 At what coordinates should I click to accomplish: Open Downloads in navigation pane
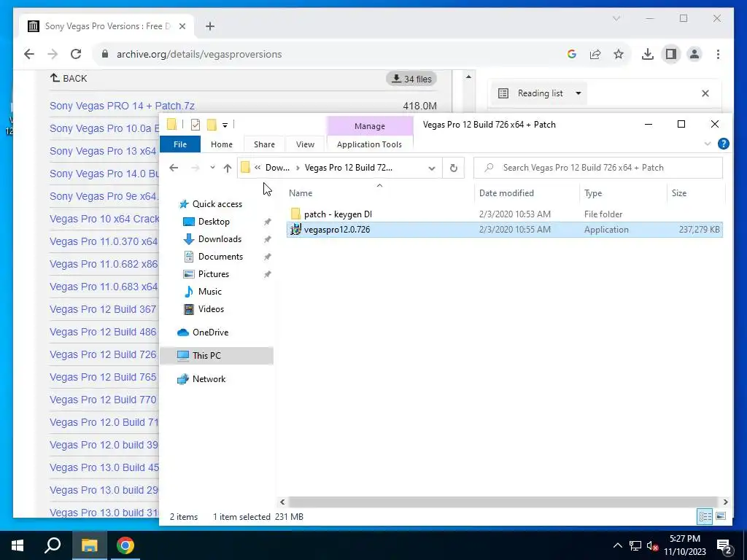(220, 239)
